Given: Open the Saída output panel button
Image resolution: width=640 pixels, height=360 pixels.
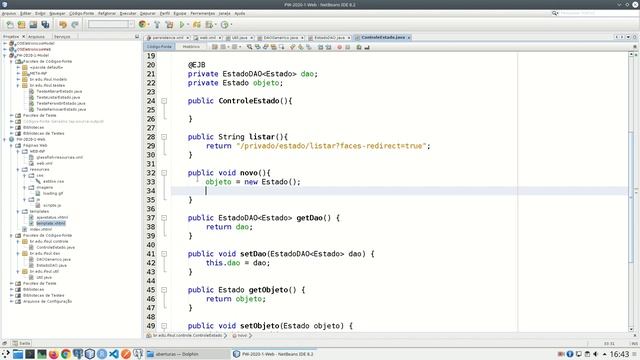Looking at the screenshot, I should 21,343.
